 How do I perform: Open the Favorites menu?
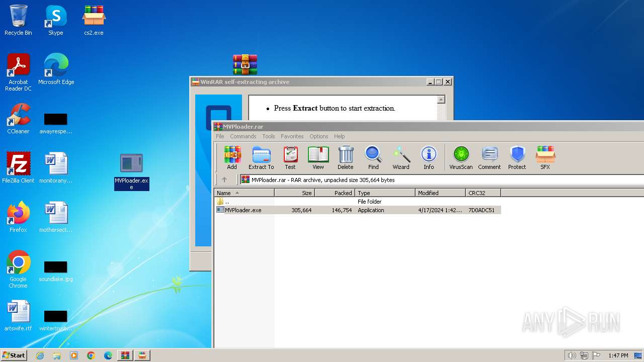click(x=292, y=136)
